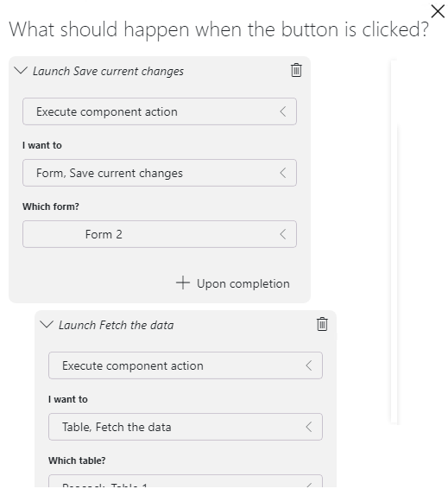
Task: Delete the Launch Save current changes action
Action: coord(296,70)
